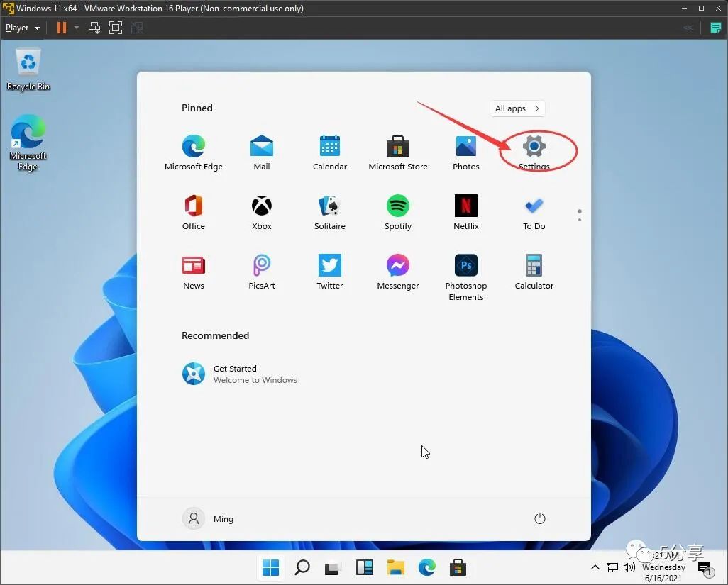This screenshot has height=585, width=728.
Task: Click the power button in Start menu
Action: coord(539,518)
